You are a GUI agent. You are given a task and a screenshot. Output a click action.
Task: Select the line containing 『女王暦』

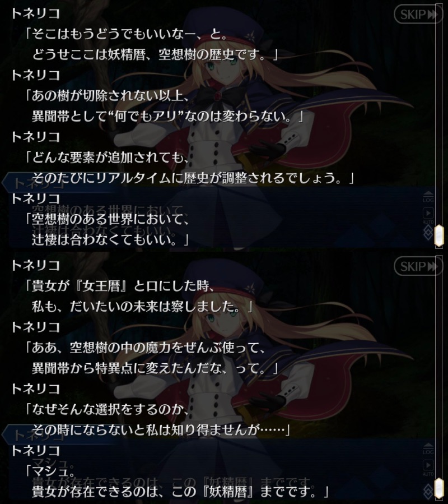pos(120,286)
